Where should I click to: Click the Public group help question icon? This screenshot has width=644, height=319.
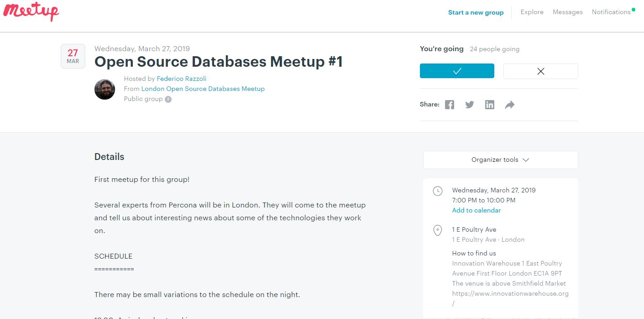(168, 100)
